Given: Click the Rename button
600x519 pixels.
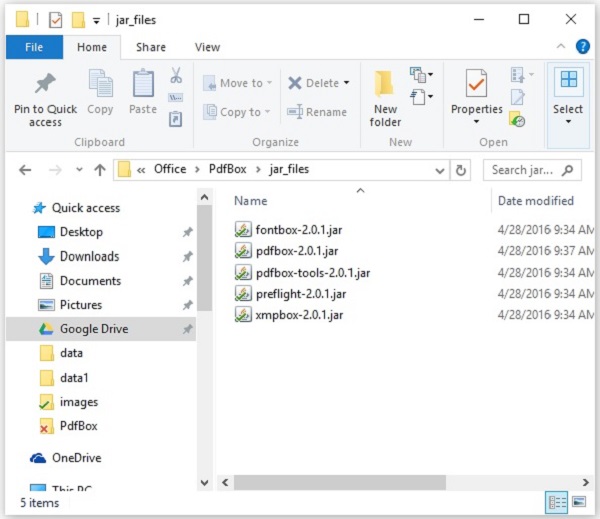Looking at the screenshot, I should coord(317,112).
